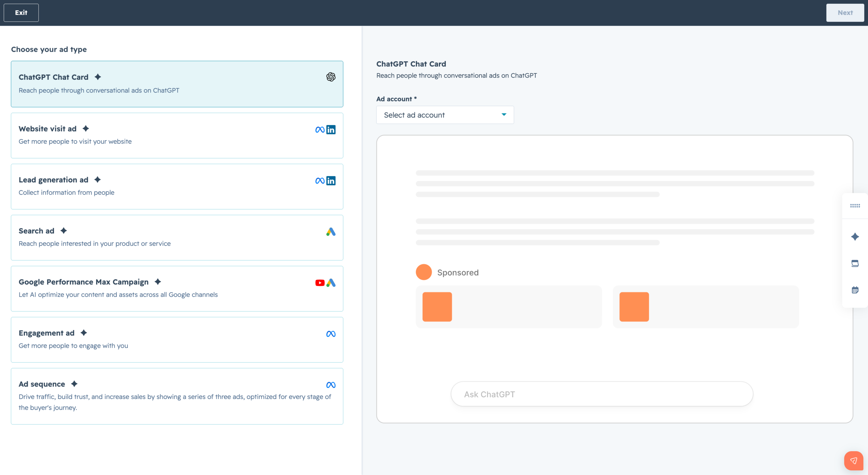The height and width of the screenshot is (475, 868).
Task: Click the 'Ad account *' label
Action: point(396,99)
